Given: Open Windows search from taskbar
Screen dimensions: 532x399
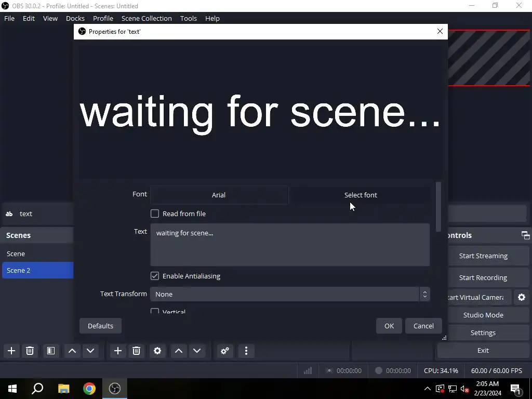Looking at the screenshot, I should tap(37, 389).
